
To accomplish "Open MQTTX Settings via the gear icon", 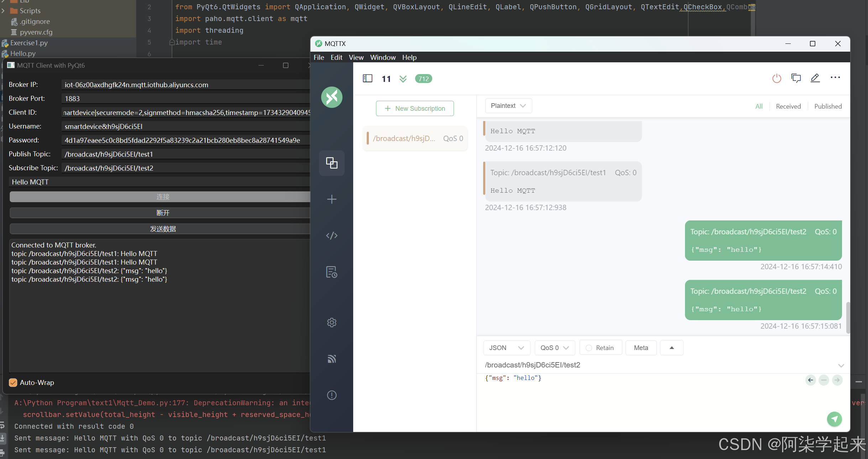I will pos(331,322).
